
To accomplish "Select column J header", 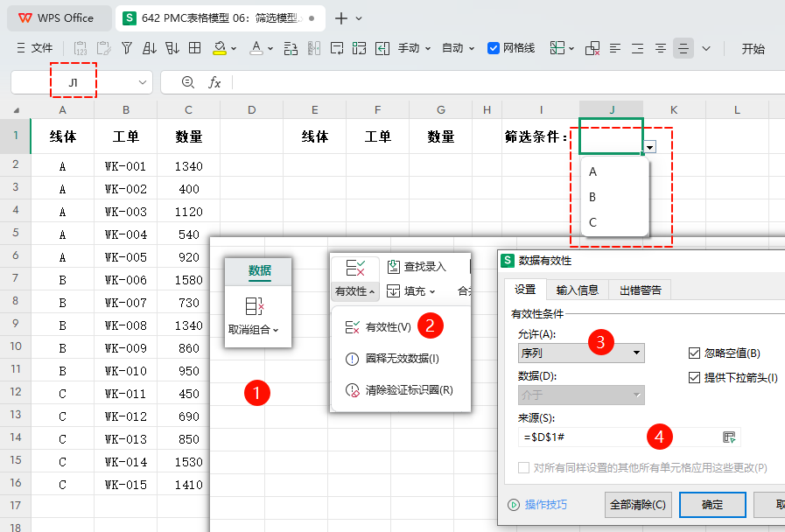I will click(x=611, y=109).
